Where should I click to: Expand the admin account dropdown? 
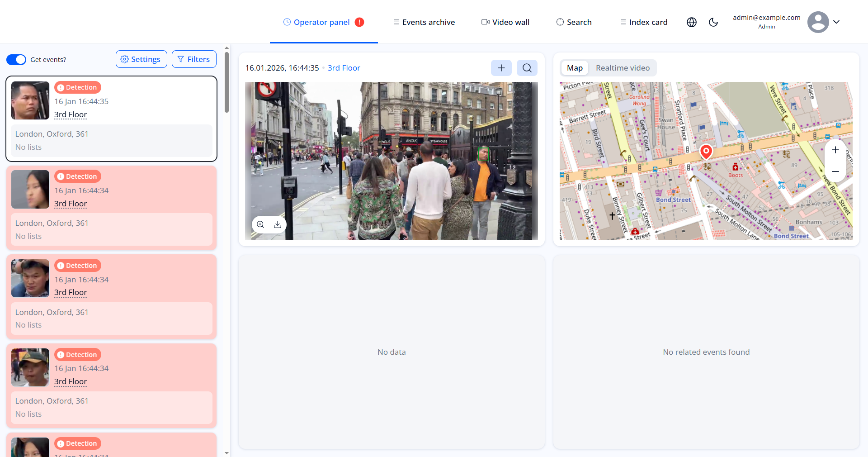837,22
